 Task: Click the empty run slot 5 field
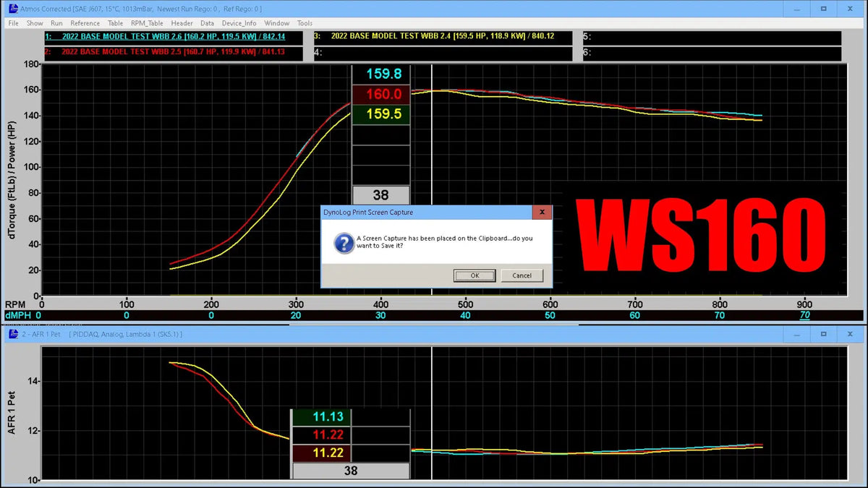(712, 36)
